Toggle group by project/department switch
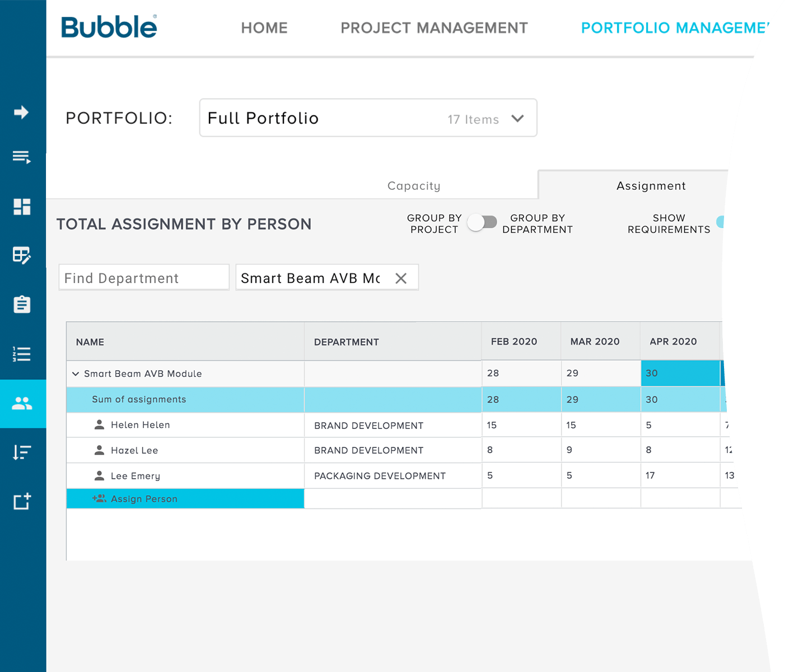803x672 pixels. [482, 223]
